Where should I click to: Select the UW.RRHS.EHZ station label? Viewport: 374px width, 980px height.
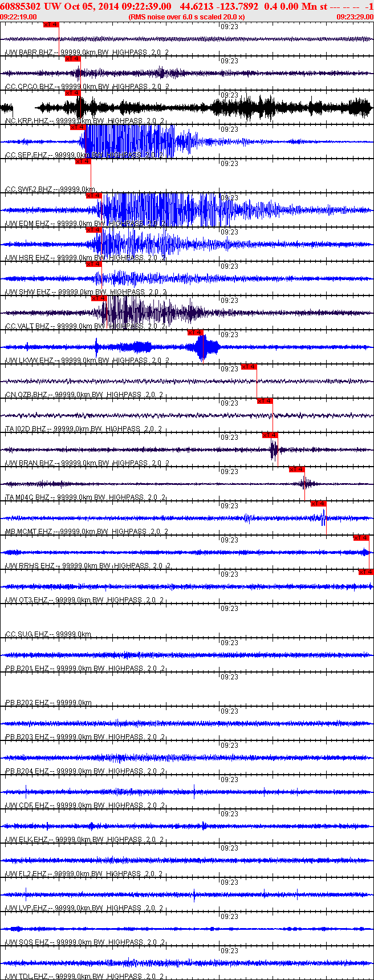[x=87, y=566]
